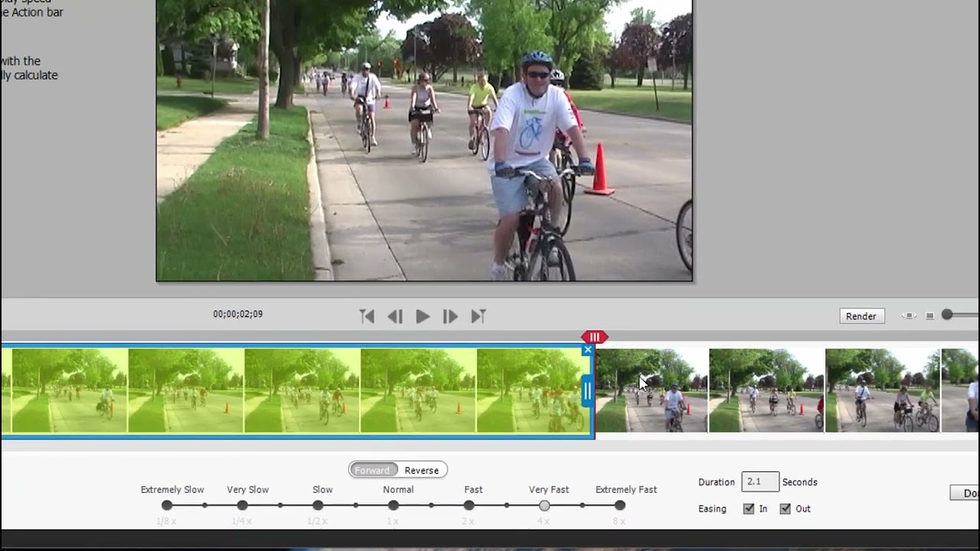This screenshot has height=551, width=980.
Task: Click the Done button
Action: (966, 493)
